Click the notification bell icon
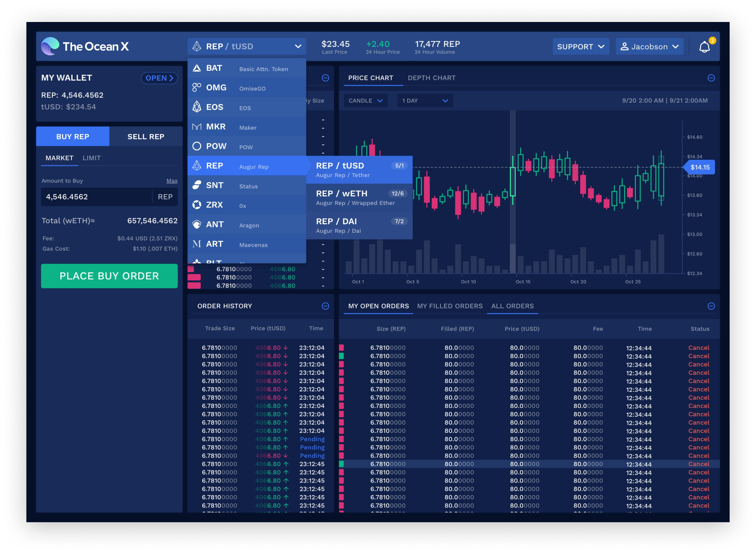 [704, 47]
